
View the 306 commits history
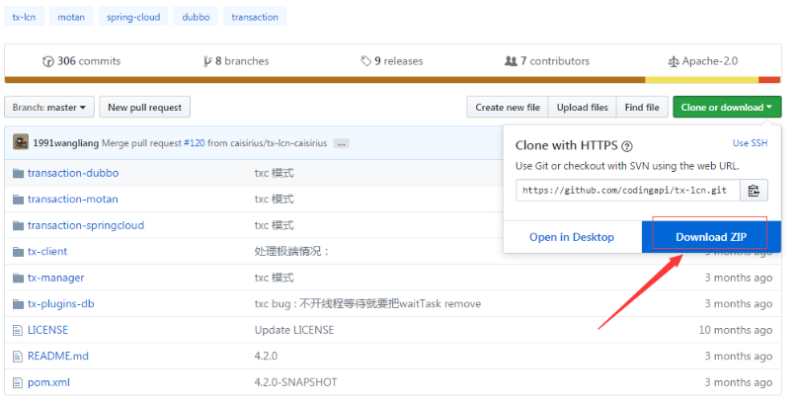tap(82, 61)
